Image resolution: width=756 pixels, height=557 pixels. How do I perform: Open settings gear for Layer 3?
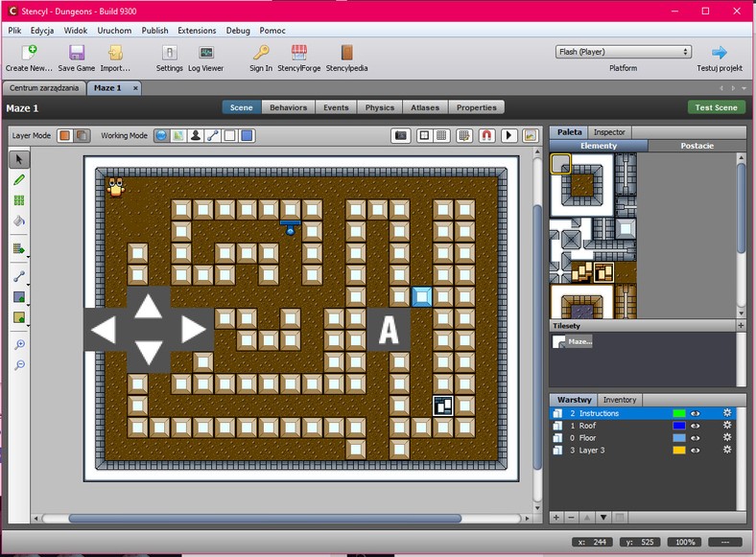click(726, 450)
